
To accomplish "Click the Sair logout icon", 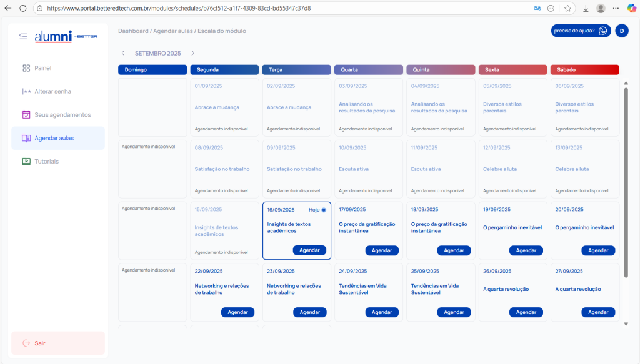I will pos(26,343).
